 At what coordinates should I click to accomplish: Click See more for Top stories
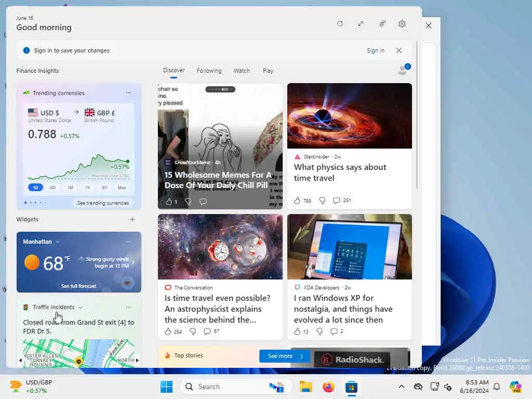[284, 356]
